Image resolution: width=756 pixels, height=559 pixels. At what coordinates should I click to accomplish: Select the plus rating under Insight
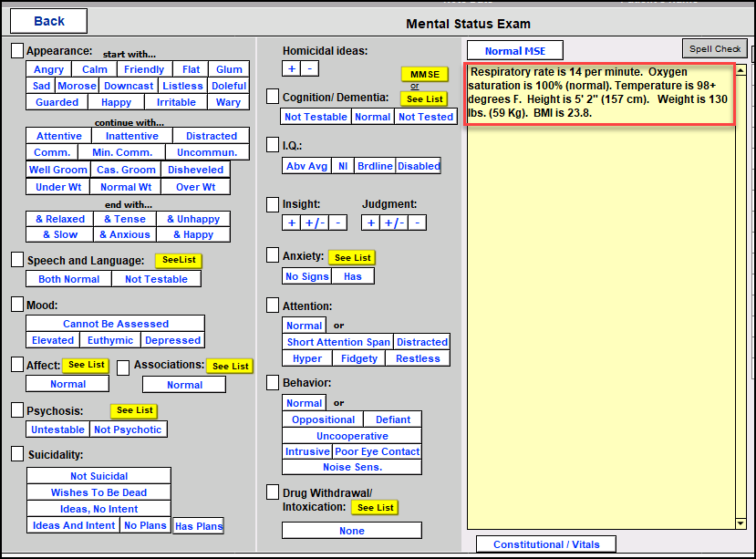tap(292, 223)
